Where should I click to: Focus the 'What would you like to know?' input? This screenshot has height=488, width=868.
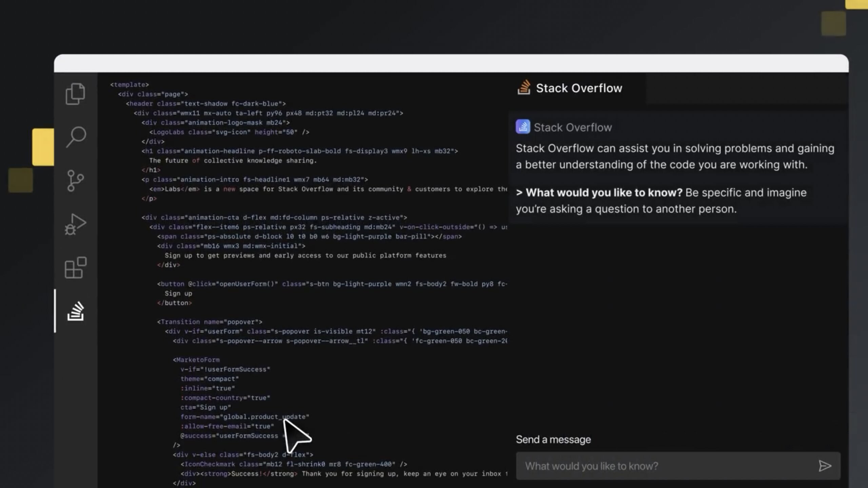678,466
